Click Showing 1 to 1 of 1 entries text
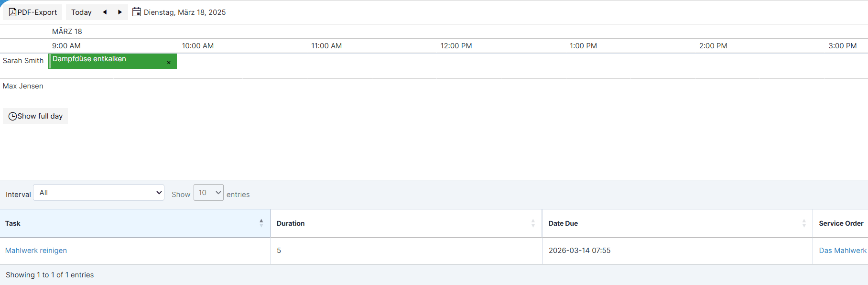Screen dimensions: 868x285 click(50, 275)
